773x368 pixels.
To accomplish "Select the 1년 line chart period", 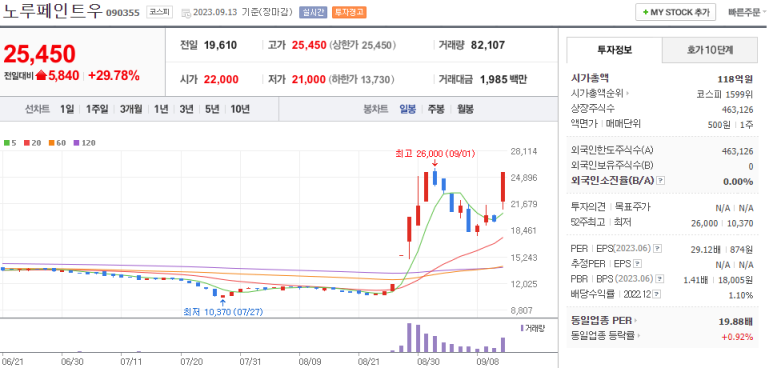I will [x=161, y=109].
